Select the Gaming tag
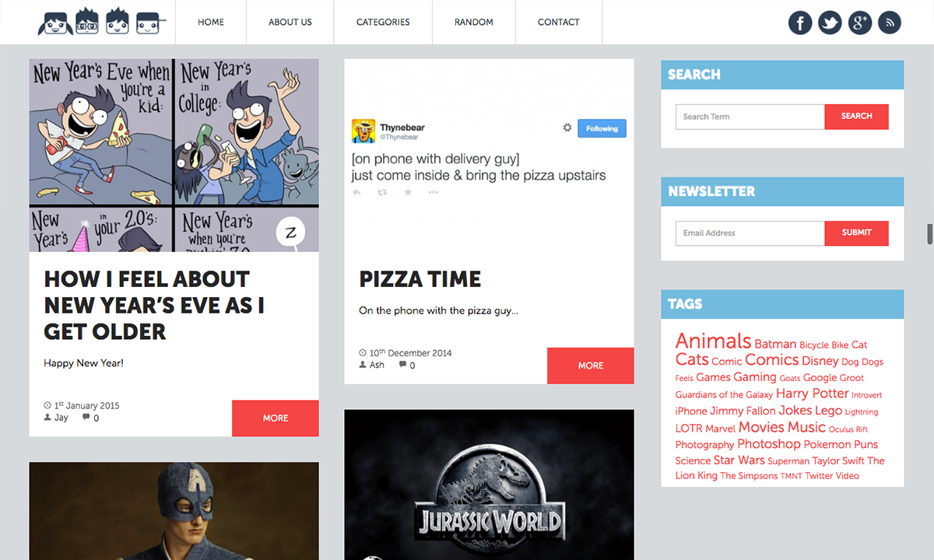Viewport: 934px width, 560px height. [755, 377]
